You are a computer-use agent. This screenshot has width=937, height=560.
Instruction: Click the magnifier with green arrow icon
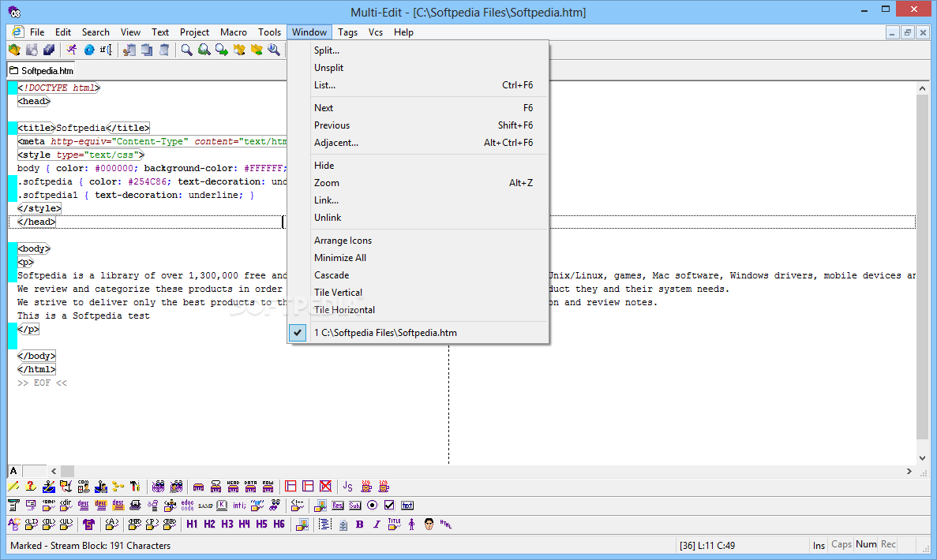click(x=221, y=50)
